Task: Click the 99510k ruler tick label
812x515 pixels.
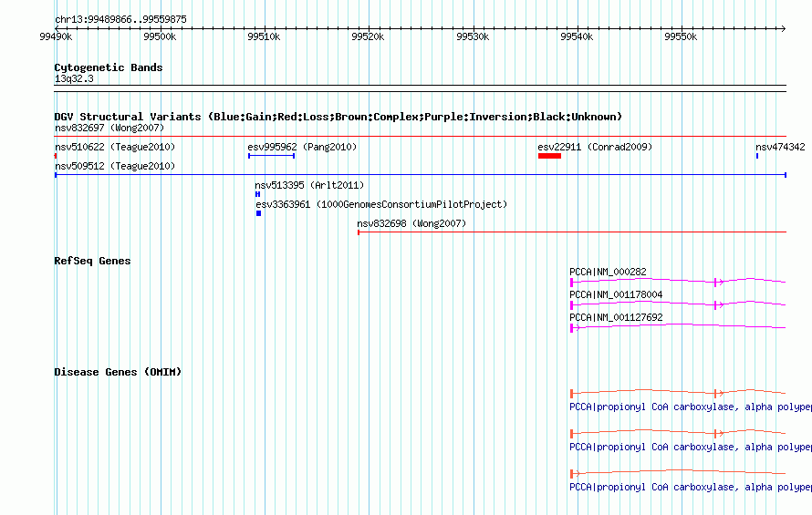Action: pos(264,36)
